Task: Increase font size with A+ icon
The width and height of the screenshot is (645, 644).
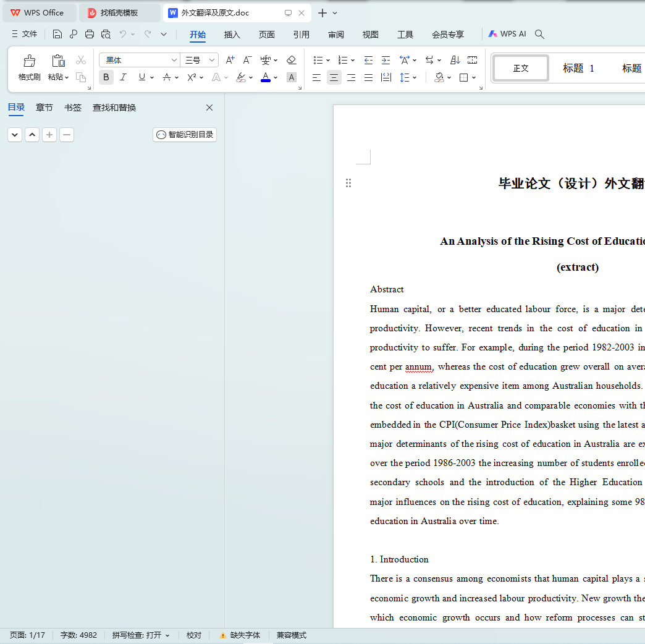Action: [230, 60]
